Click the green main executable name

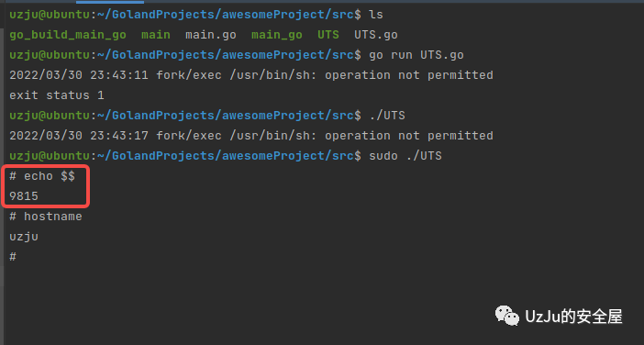click(156, 35)
